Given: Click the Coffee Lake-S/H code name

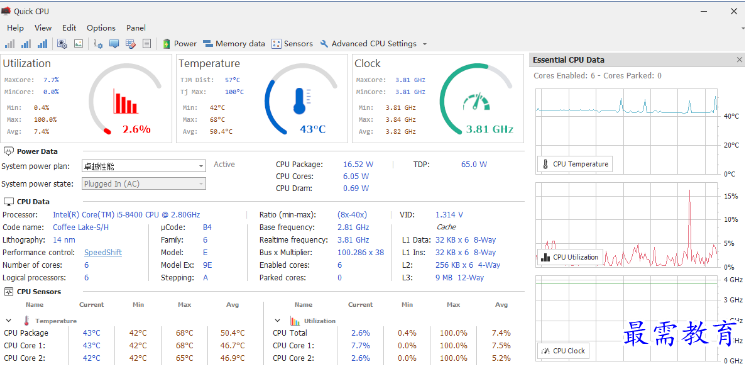Looking at the screenshot, I should 81,227.
